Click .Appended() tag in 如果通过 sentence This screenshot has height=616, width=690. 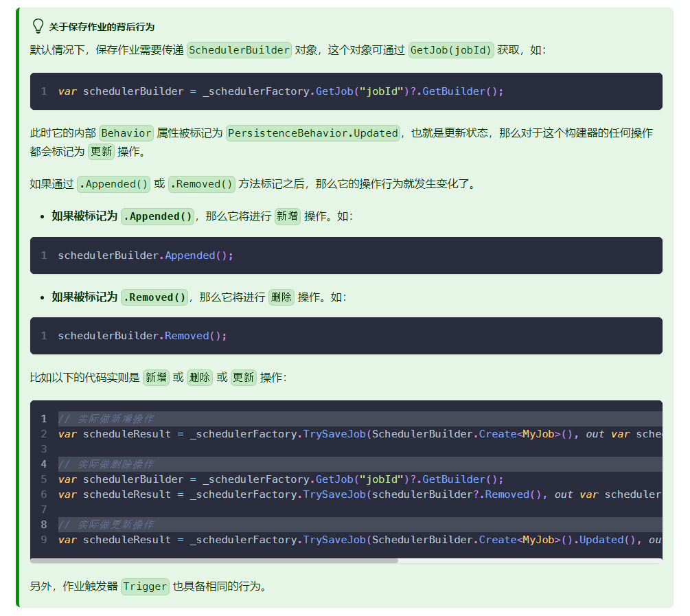pyautogui.click(x=113, y=184)
